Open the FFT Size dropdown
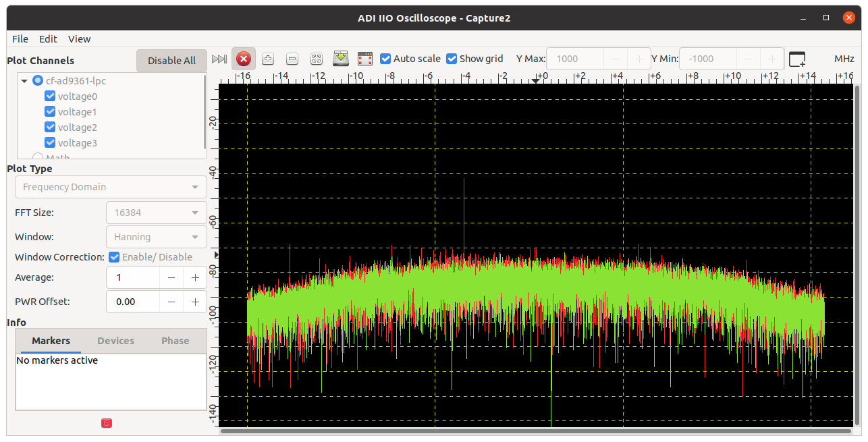Image resolution: width=868 pixels, height=442 pixels. tap(157, 213)
